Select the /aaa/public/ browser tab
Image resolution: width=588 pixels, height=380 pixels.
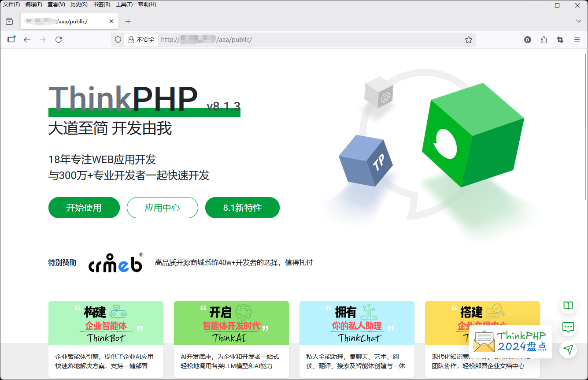(69, 21)
